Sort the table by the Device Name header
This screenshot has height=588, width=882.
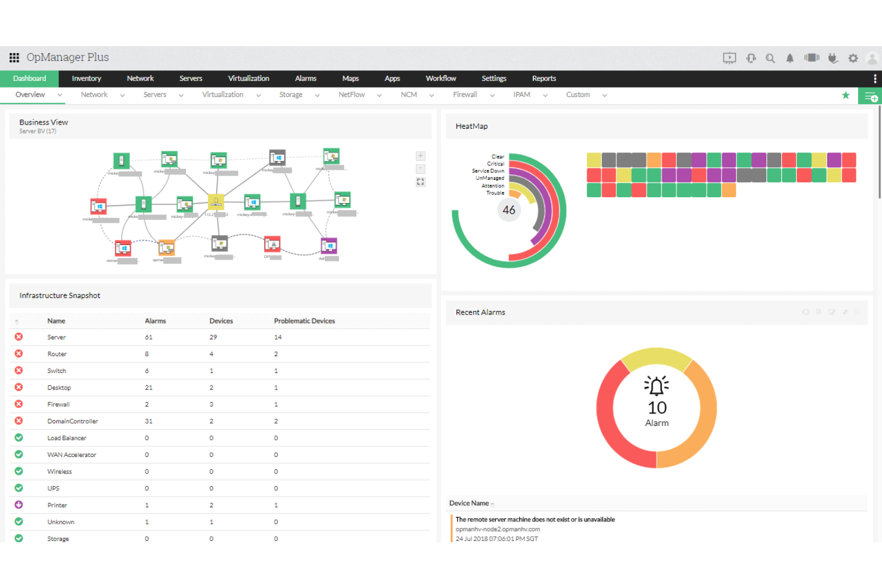pos(470,503)
